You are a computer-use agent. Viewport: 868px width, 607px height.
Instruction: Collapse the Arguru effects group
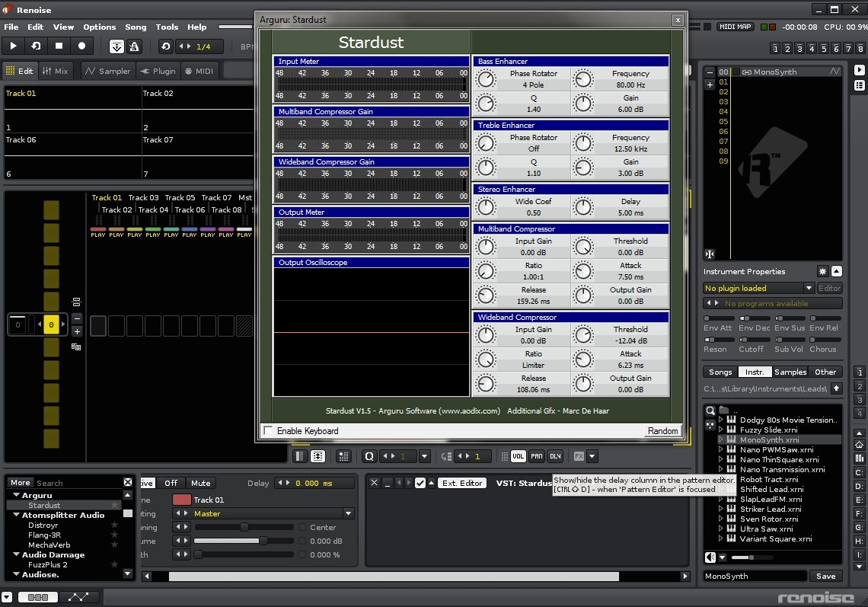tap(16, 495)
